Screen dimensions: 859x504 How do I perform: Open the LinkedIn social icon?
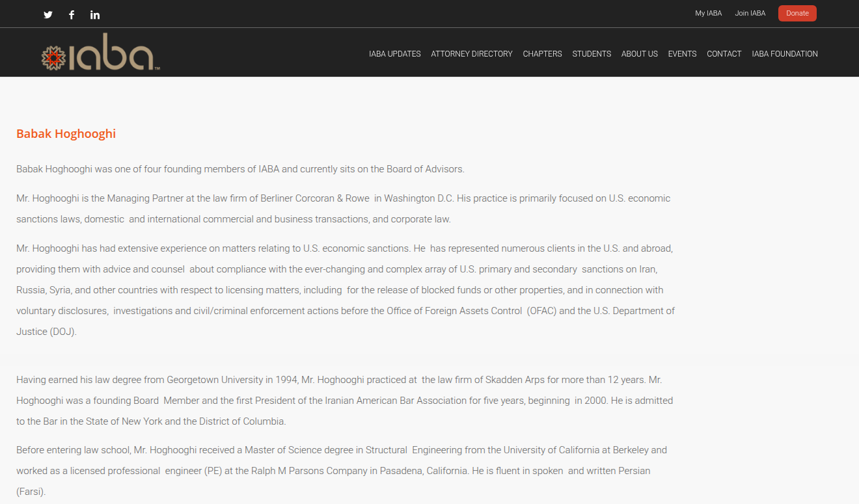coord(95,14)
